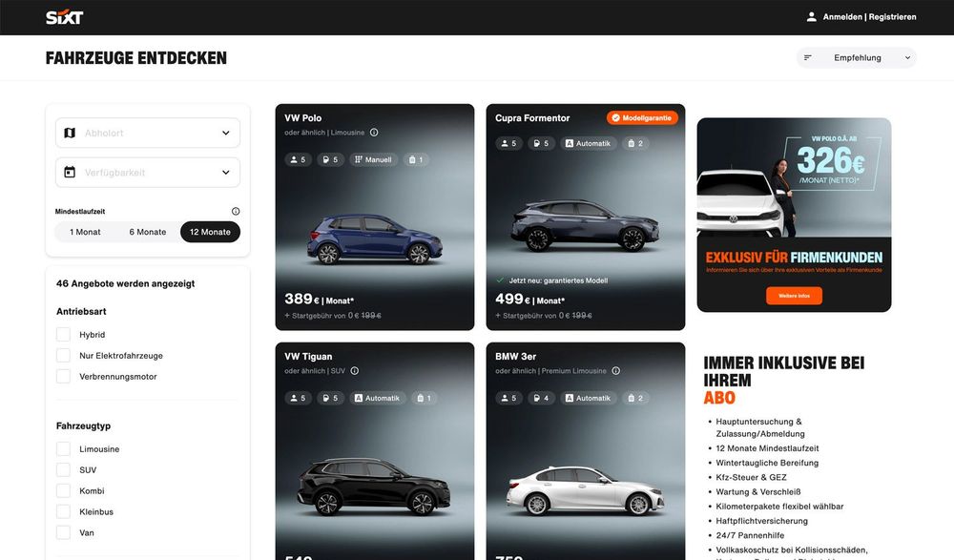Open the Anmelden | Registrieren link
This screenshot has height=560, width=954.
(x=869, y=17)
